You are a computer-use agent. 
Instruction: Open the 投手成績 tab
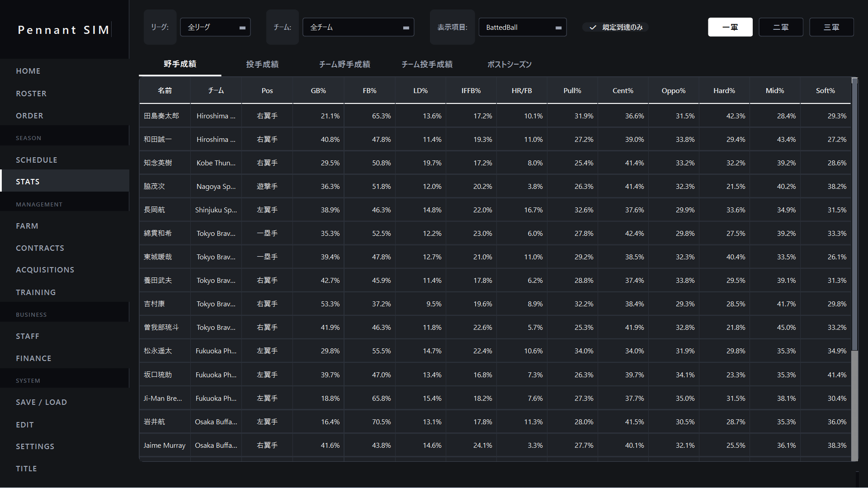(262, 65)
